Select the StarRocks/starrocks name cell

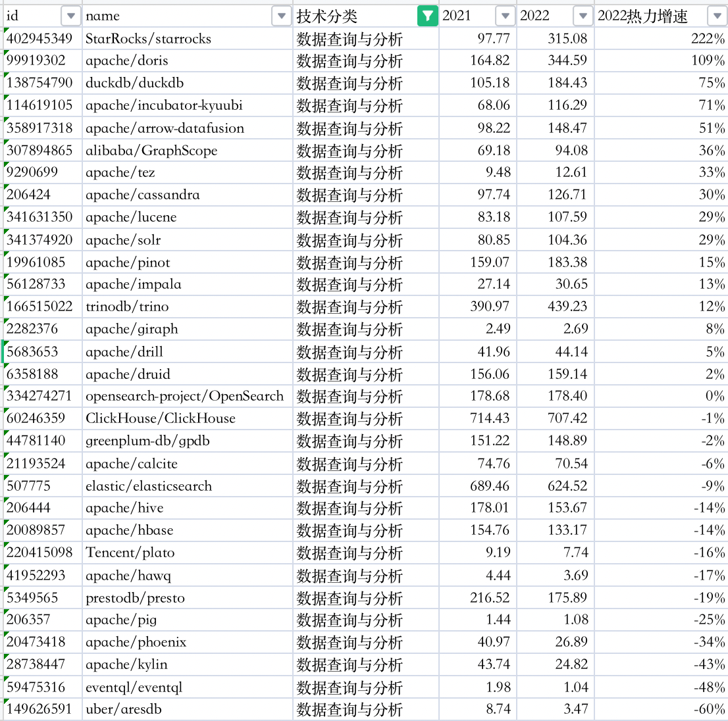pyautogui.click(x=148, y=39)
